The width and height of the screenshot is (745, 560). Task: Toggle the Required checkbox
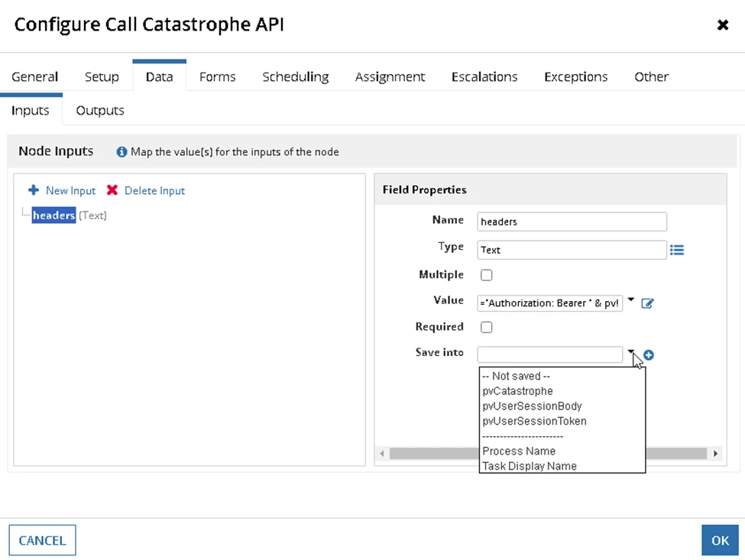tap(486, 327)
